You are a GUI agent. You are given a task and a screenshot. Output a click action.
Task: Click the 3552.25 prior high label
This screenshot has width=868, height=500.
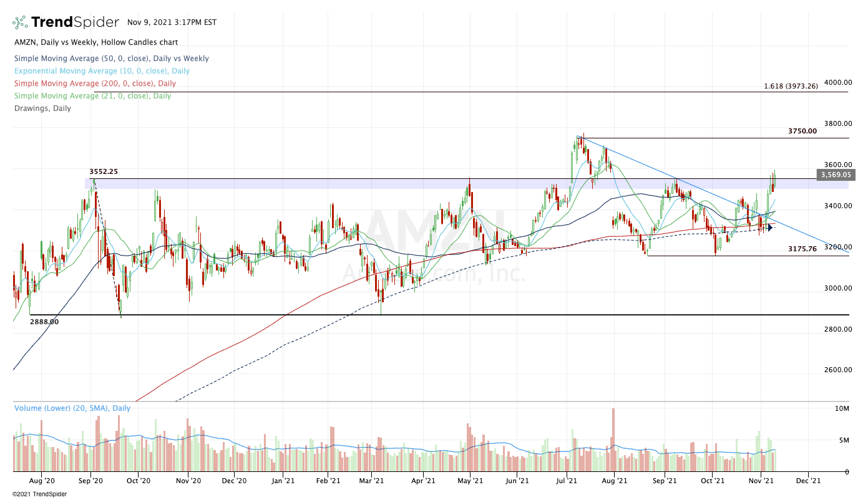tap(104, 171)
